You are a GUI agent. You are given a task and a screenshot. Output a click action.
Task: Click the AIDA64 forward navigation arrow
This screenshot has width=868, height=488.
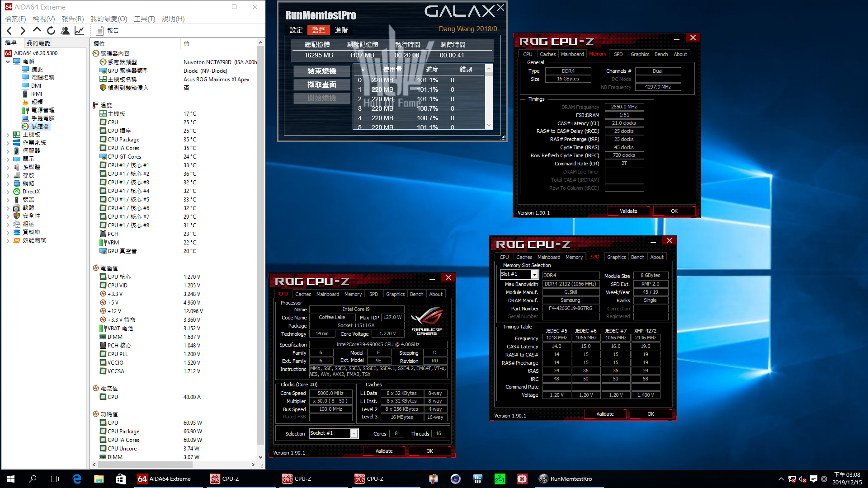tap(23, 31)
